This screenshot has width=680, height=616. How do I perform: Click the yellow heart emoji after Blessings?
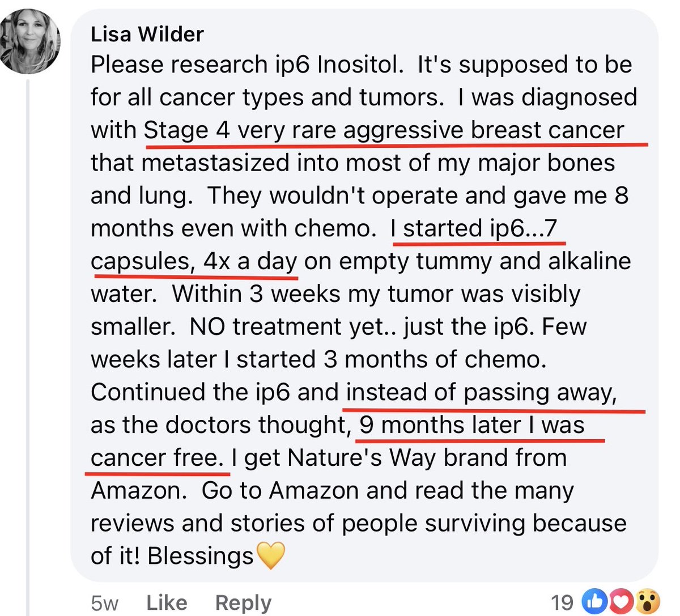[x=271, y=555]
